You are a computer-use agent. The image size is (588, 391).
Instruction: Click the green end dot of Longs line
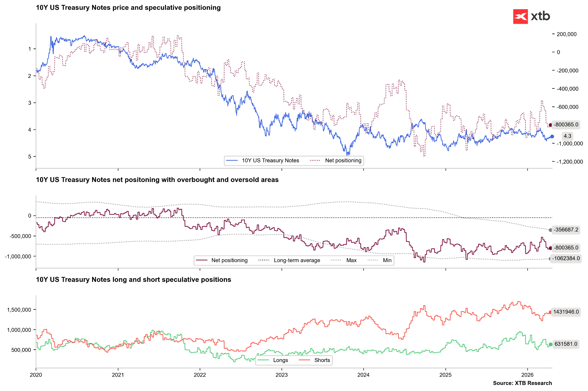click(x=550, y=344)
